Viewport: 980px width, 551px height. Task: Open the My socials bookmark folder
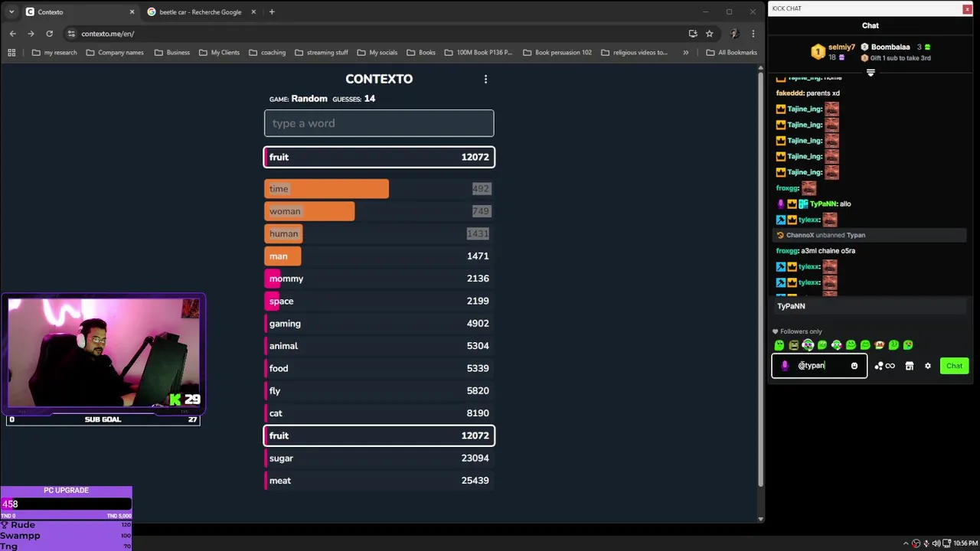click(x=377, y=53)
